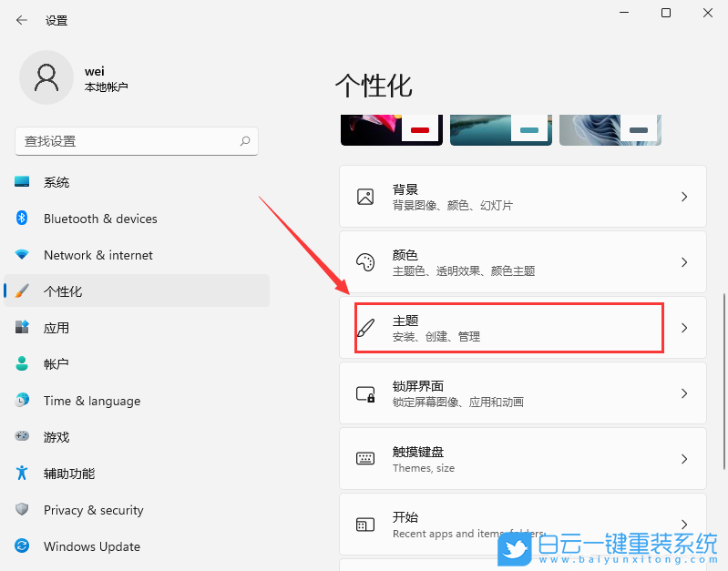Click the 背景 picture icon

click(365, 197)
